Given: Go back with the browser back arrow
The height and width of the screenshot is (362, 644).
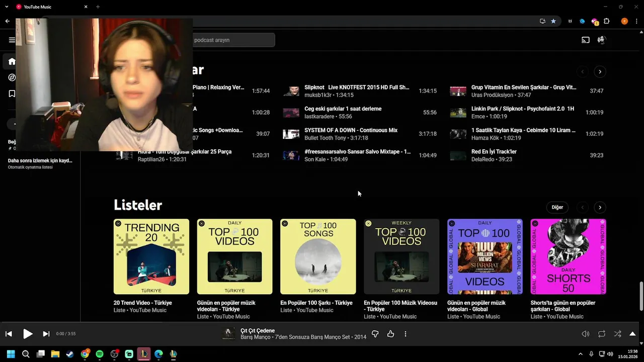Looking at the screenshot, I should tap(7, 21).
